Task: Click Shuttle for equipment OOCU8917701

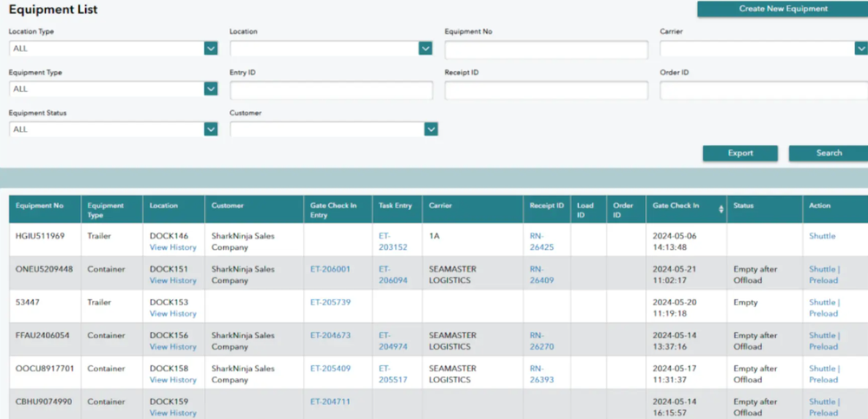Action: tap(822, 370)
